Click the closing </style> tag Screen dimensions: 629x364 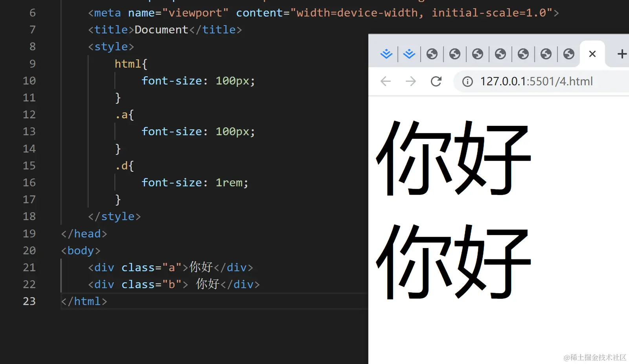click(114, 217)
